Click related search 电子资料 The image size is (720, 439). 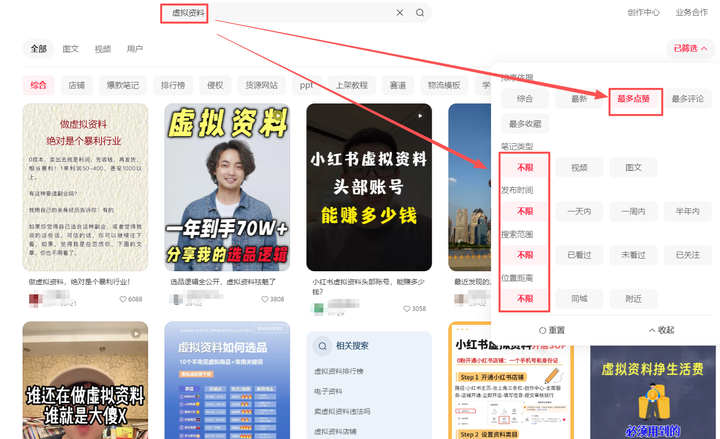tap(328, 392)
